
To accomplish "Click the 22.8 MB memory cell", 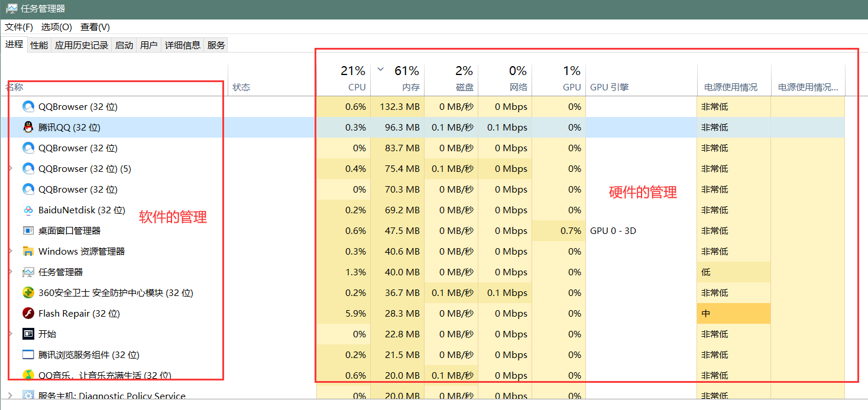I will pos(397,334).
